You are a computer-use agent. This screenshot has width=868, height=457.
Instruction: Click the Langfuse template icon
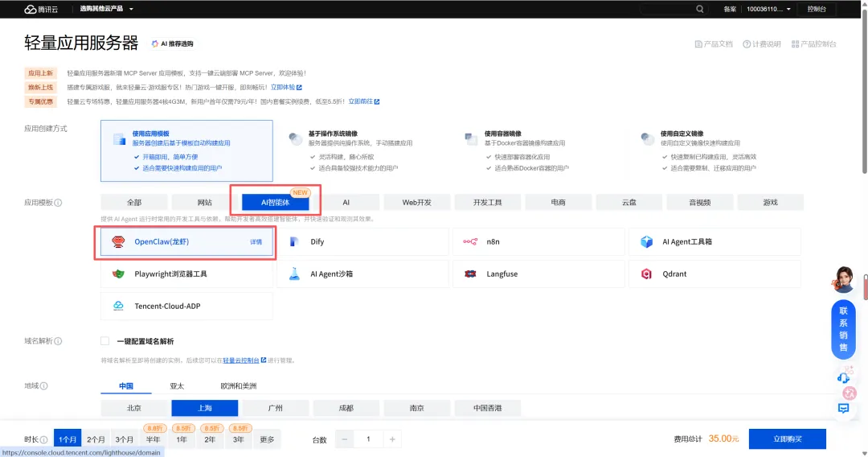click(470, 274)
